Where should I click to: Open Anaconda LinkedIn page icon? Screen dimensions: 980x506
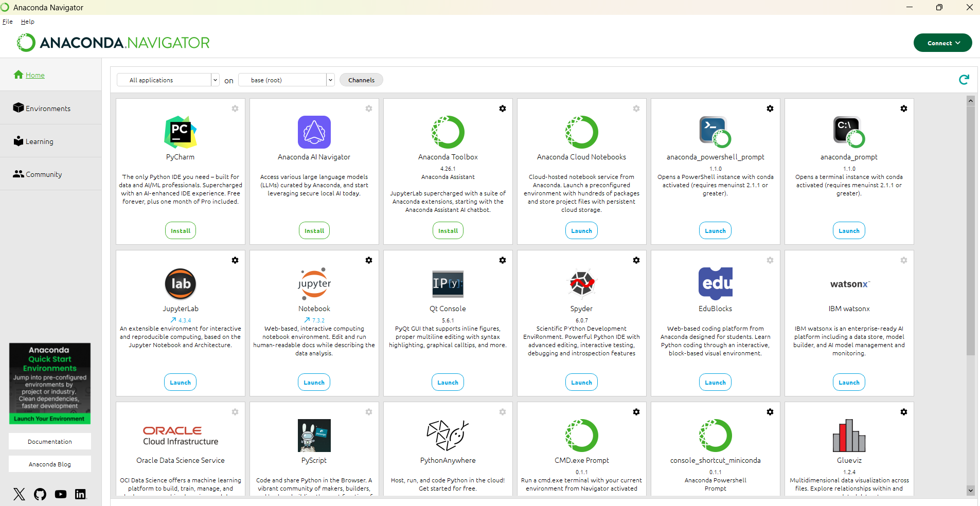click(81, 494)
